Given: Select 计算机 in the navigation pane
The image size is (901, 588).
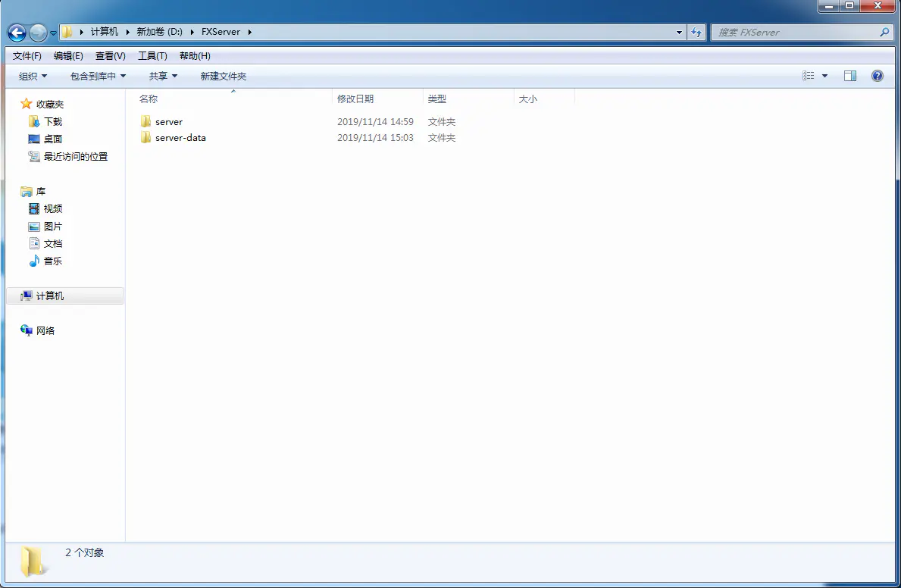Looking at the screenshot, I should coord(50,296).
